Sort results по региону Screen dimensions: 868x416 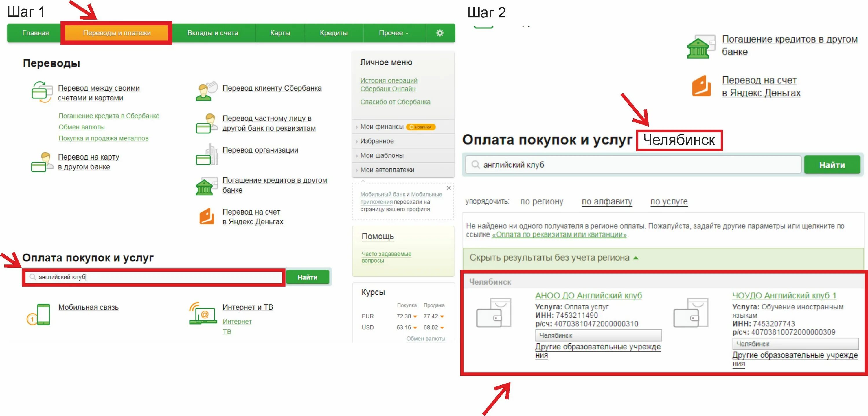pyautogui.click(x=542, y=201)
